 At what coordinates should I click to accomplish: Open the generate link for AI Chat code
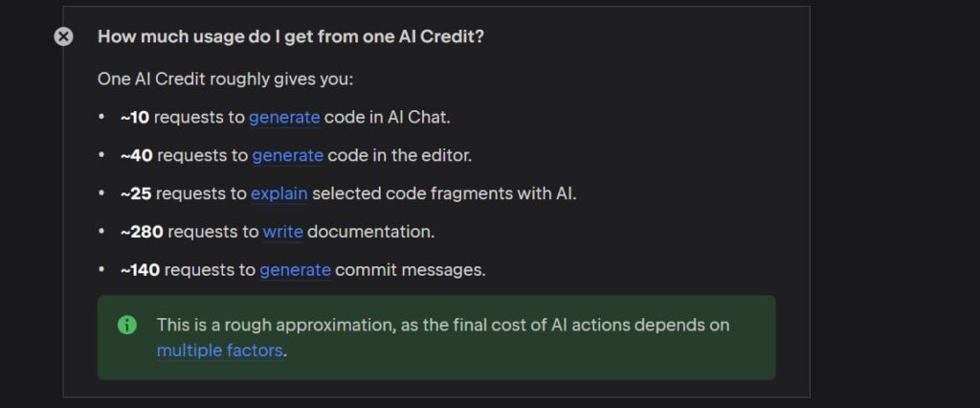pyautogui.click(x=284, y=117)
